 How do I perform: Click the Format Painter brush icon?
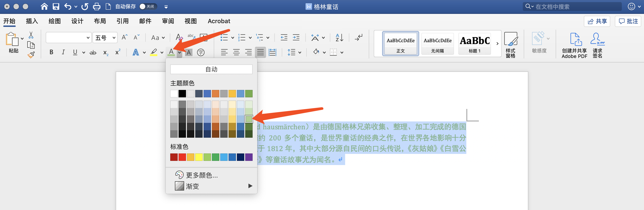[31, 55]
